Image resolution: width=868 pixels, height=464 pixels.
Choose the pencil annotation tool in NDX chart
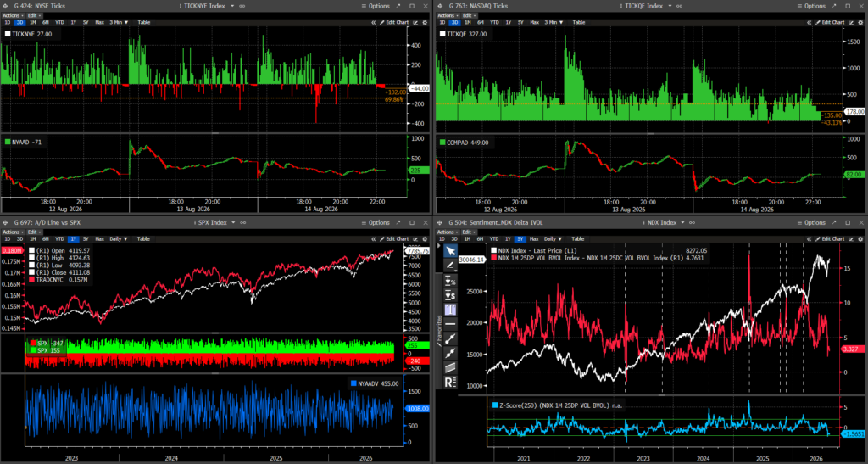coord(451,266)
